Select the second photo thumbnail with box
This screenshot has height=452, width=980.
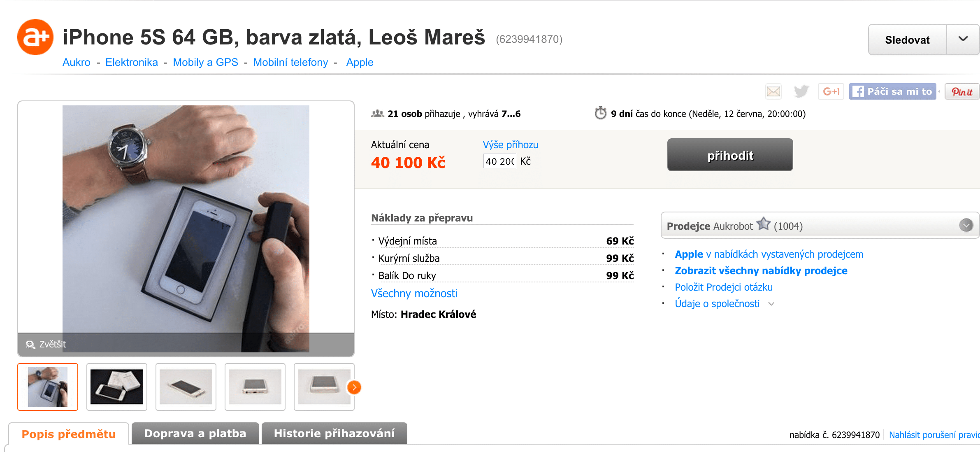coord(117,387)
